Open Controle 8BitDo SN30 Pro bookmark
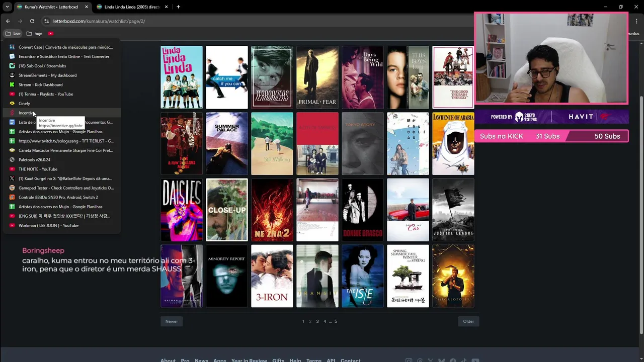The height and width of the screenshot is (362, 644). tap(61, 197)
